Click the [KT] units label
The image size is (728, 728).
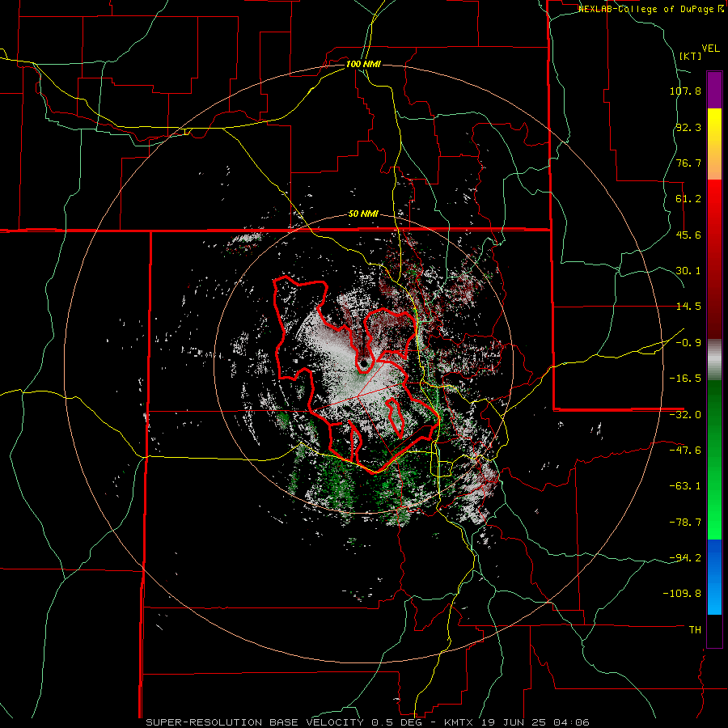(x=690, y=56)
